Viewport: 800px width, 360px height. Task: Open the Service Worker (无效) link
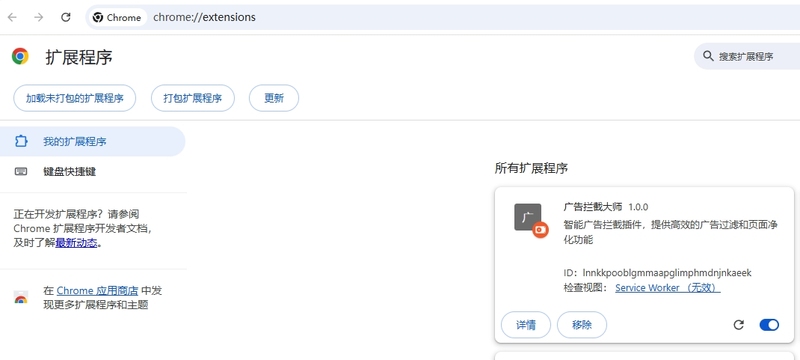(x=668, y=288)
